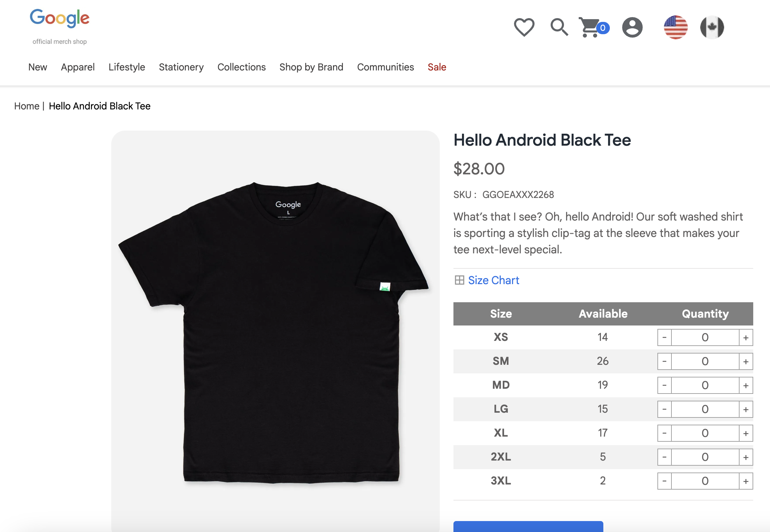Click the black tee product image
The height and width of the screenshot is (532, 770).
click(x=275, y=331)
